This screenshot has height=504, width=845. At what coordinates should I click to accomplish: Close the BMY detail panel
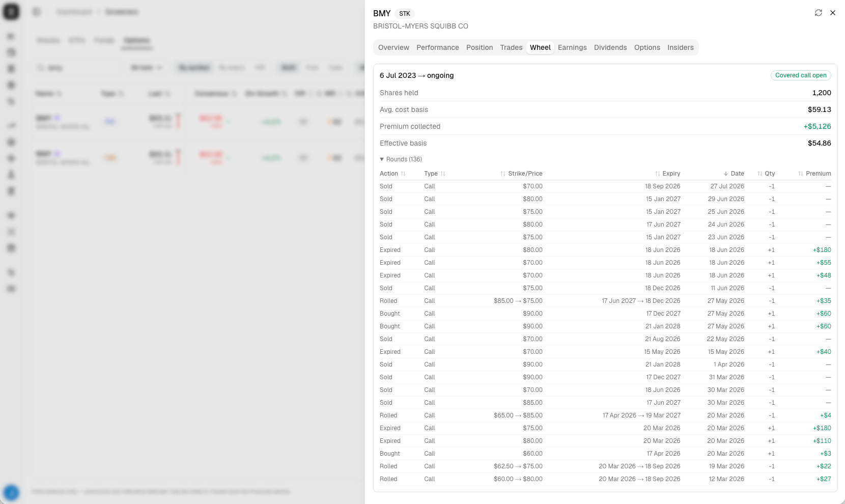(833, 13)
